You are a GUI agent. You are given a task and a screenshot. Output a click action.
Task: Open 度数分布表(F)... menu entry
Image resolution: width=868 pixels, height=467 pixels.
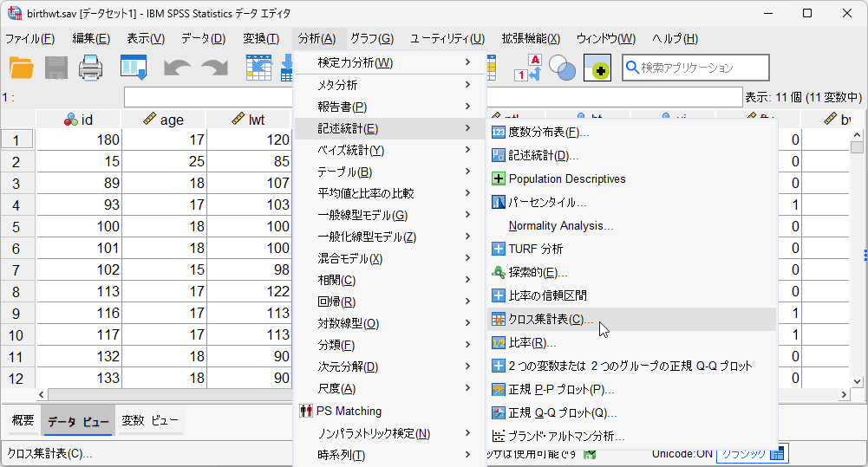click(631, 132)
